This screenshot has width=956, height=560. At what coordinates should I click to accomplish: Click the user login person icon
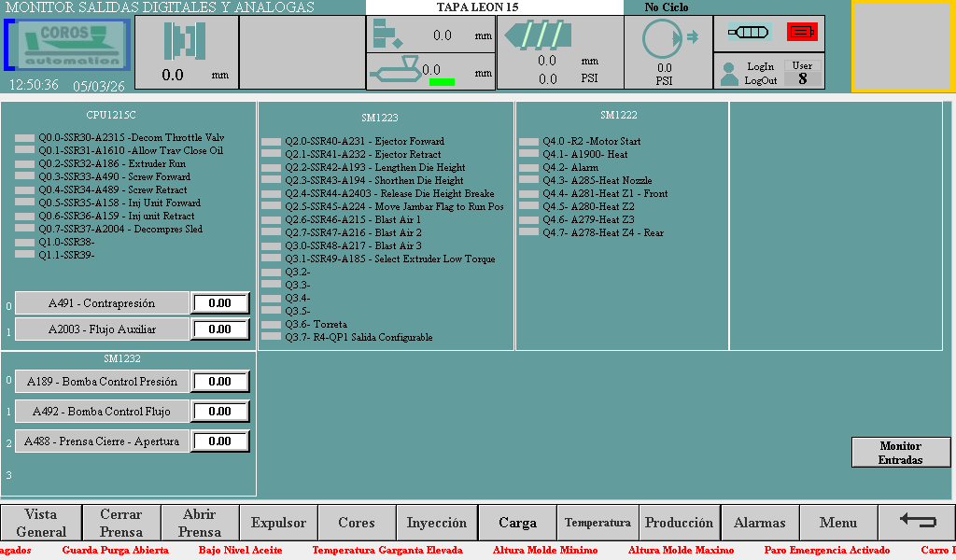click(x=729, y=74)
